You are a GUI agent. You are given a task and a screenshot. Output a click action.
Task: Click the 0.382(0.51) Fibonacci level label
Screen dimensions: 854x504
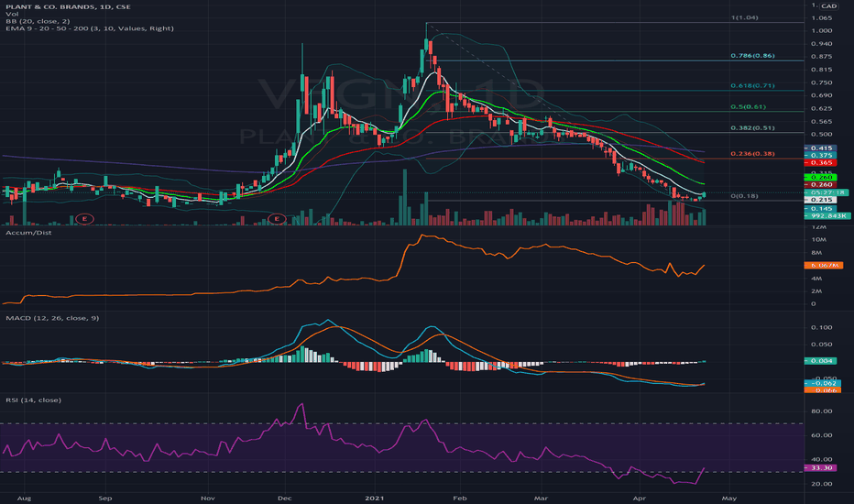point(752,128)
